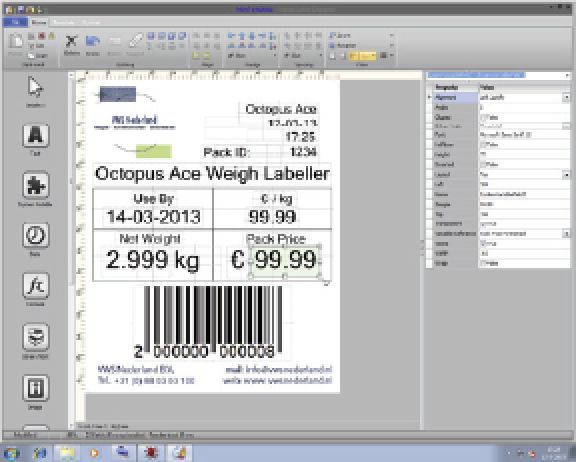This screenshot has width=576, height=462.
Task: Select the highlighted pack price '99.99' field
Action: click(x=285, y=260)
